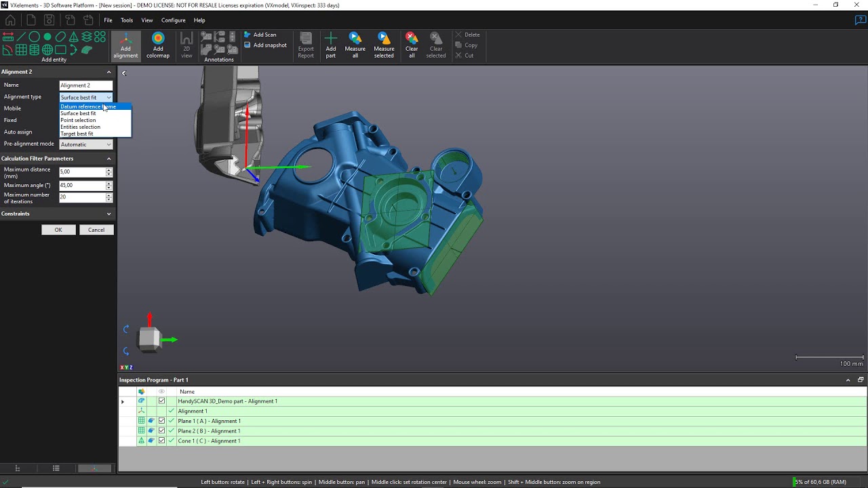The height and width of the screenshot is (488, 868).
Task: Uncheck visibility of Plane 1 ( A )
Action: pos(161,421)
